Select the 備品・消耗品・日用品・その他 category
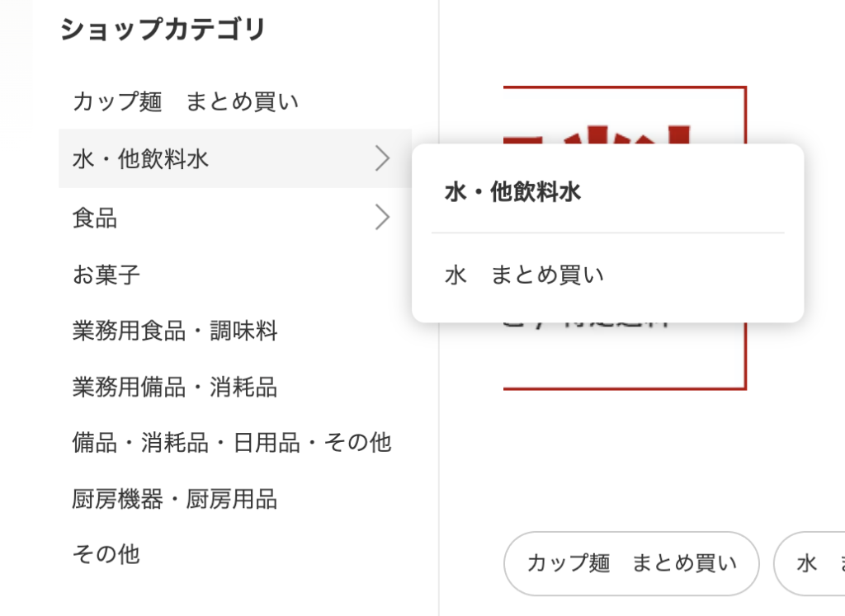The height and width of the screenshot is (616, 845). [x=233, y=443]
